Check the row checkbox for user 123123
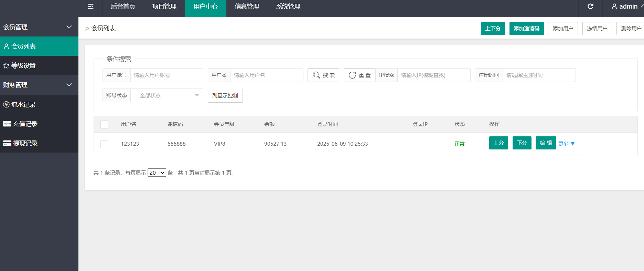The height and width of the screenshot is (271, 644). click(x=104, y=144)
